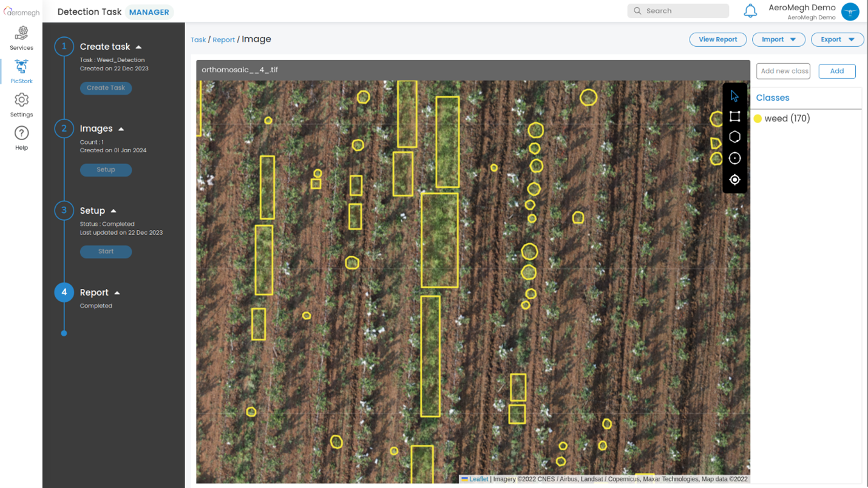Click the target locate tool icon
The width and height of the screenshot is (868, 488).
[734, 180]
